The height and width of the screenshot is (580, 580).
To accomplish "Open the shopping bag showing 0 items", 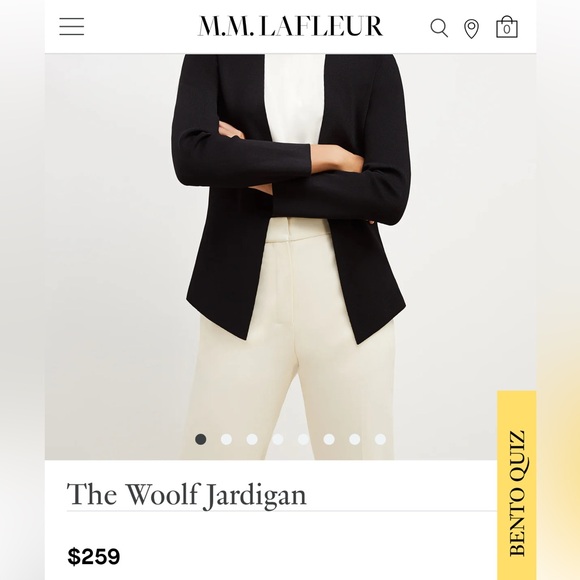I will click(507, 27).
